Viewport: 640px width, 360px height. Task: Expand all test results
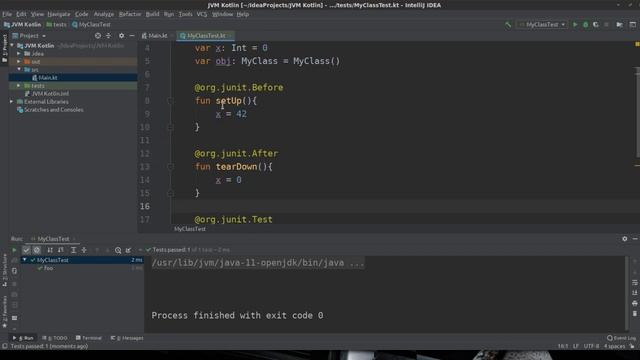click(73, 250)
